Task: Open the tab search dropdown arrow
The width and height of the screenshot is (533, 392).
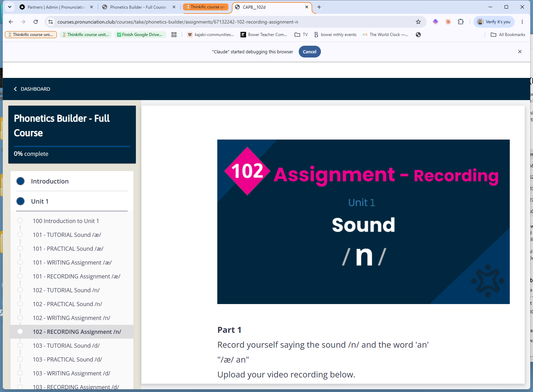Action: pos(10,7)
